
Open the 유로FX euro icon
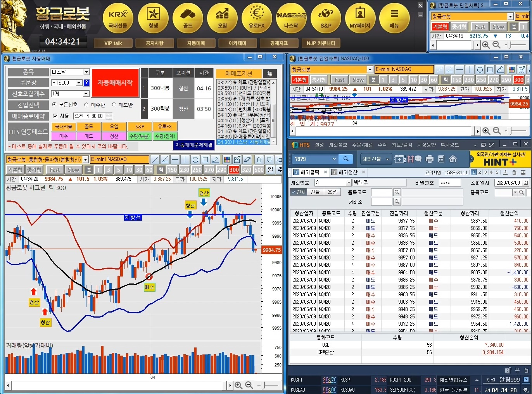pyautogui.click(x=257, y=18)
